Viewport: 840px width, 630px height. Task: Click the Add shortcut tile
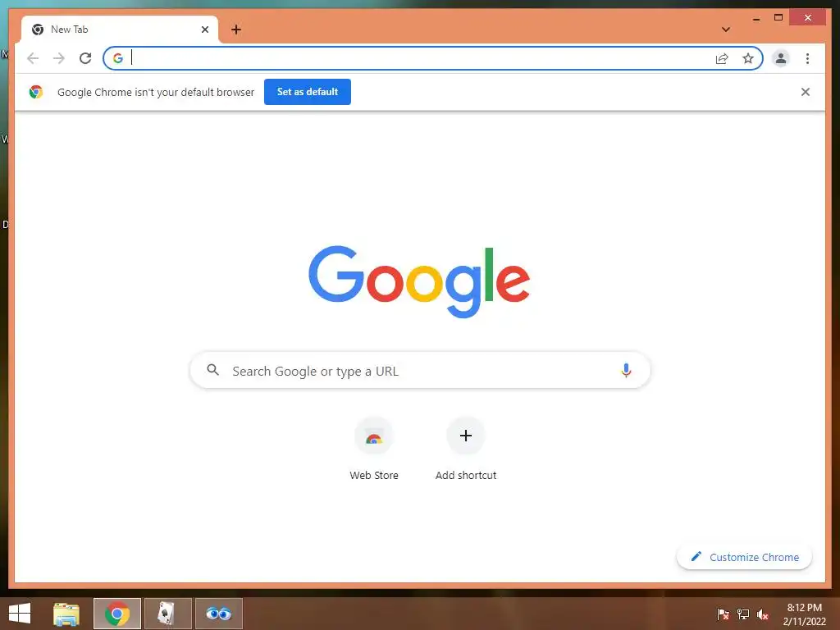(466, 449)
